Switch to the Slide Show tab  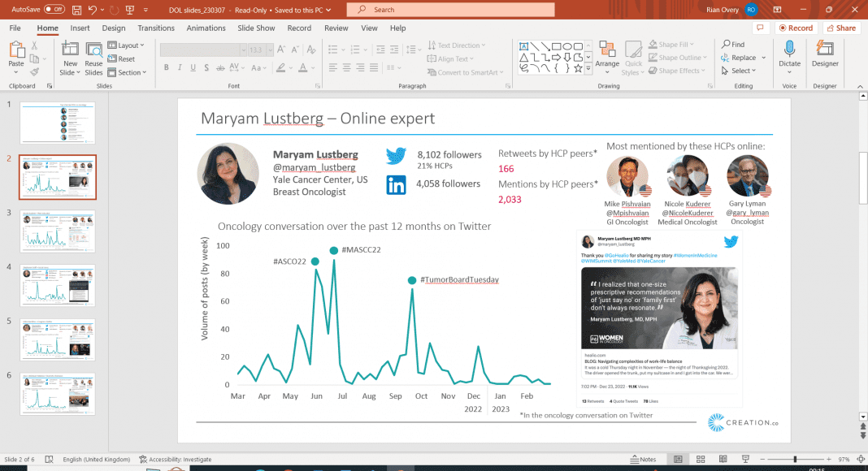255,28
